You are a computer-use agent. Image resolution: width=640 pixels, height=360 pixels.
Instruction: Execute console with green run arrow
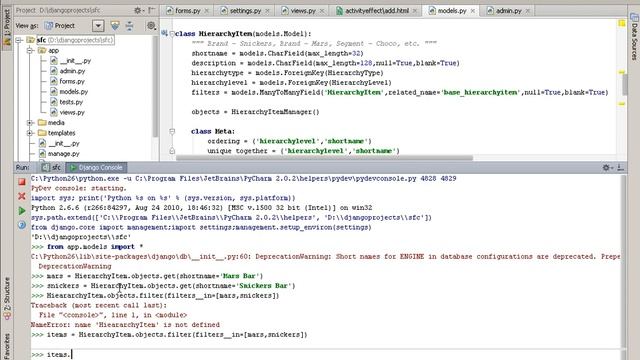click(x=22, y=211)
